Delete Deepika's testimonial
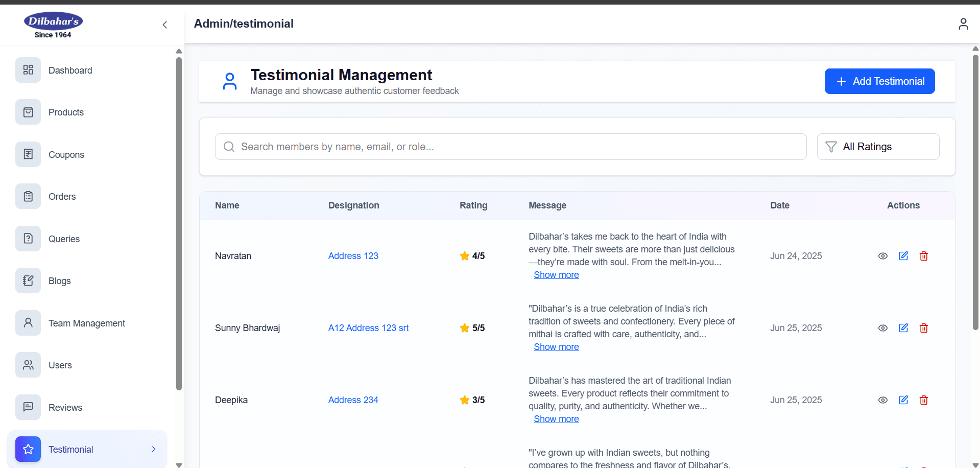Screen dimensions: 980x468 click(x=924, y=400)
